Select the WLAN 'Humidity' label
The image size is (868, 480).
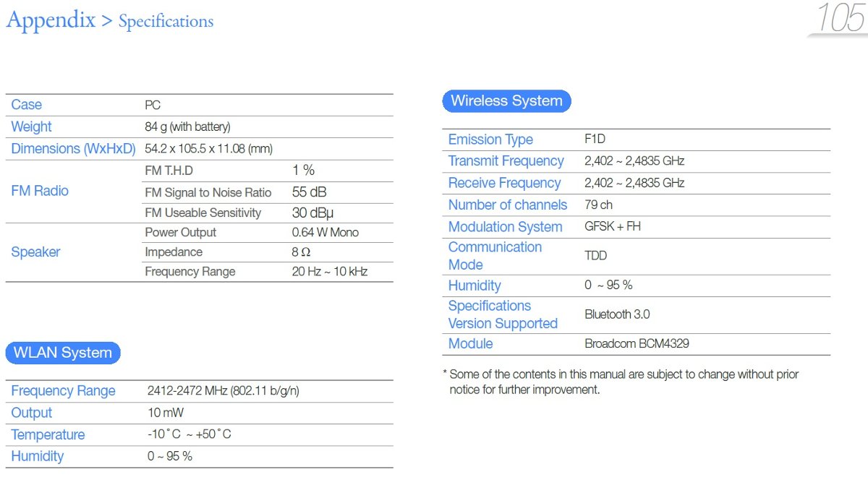click(37, 456)
